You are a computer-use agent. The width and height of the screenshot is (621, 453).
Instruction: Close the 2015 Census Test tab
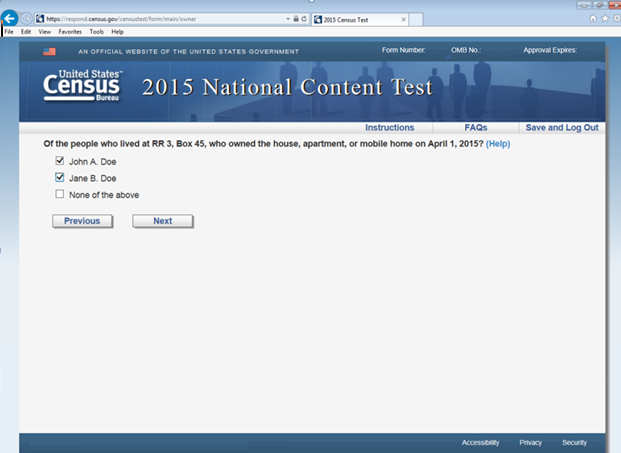pyautogui.click(x=404, y=19)
